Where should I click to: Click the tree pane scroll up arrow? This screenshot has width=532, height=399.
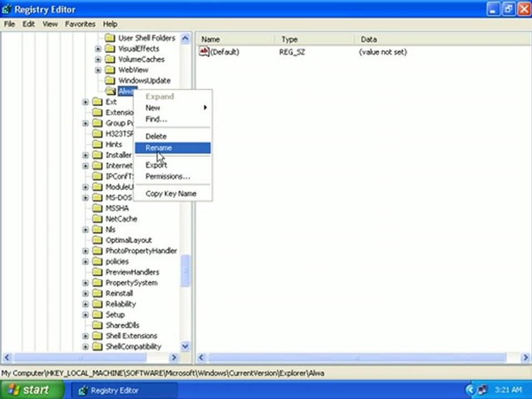(185, 38)
